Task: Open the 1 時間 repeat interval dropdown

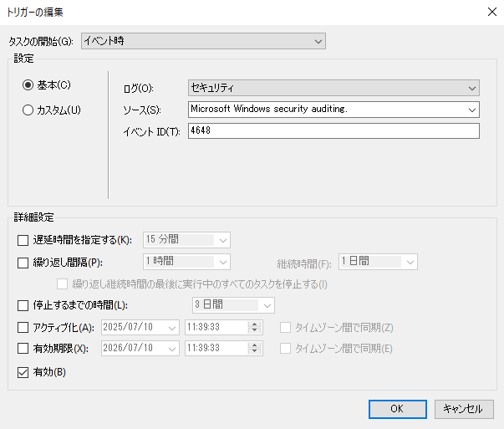Action: tap(186, 262)
